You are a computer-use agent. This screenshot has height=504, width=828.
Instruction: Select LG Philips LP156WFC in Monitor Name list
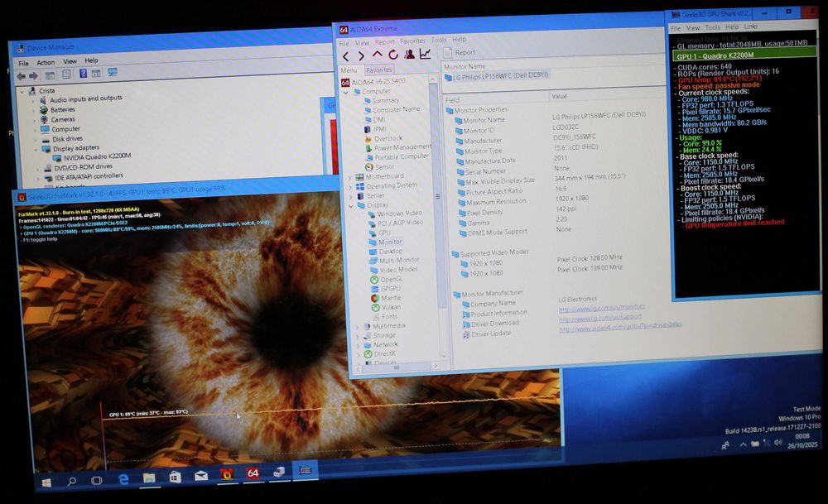click(x=496, y=77)
